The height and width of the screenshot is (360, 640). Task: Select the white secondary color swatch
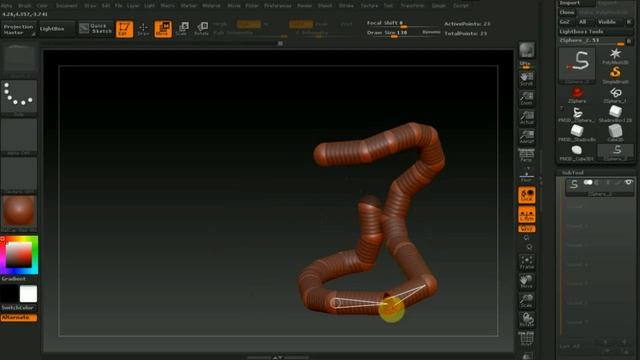tap(28, 294)
